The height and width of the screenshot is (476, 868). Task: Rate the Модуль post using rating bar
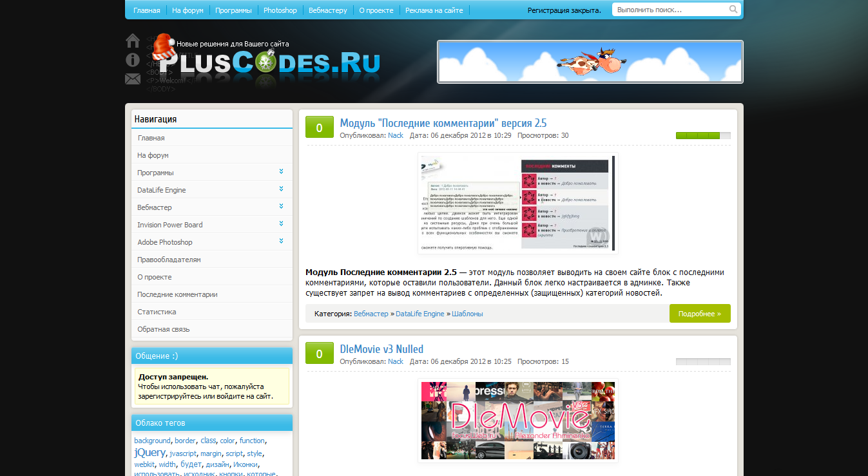(702, 136)
